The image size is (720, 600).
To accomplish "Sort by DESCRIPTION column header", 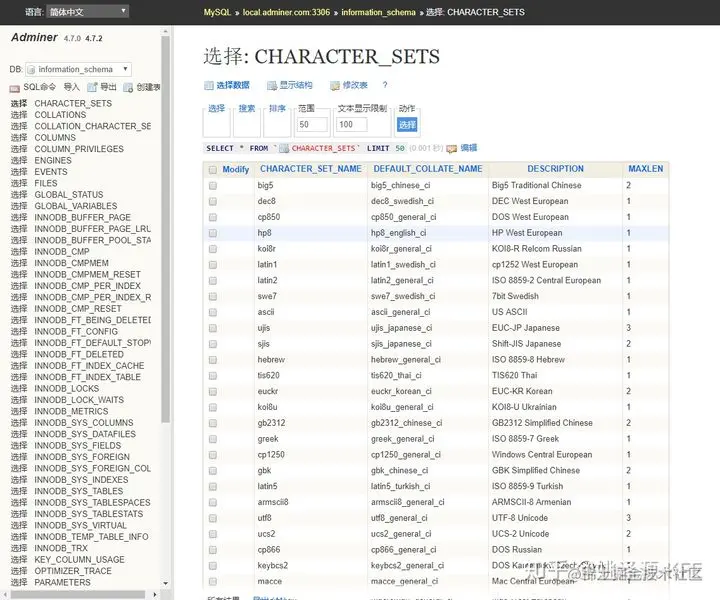I will [x=555, y=169].
